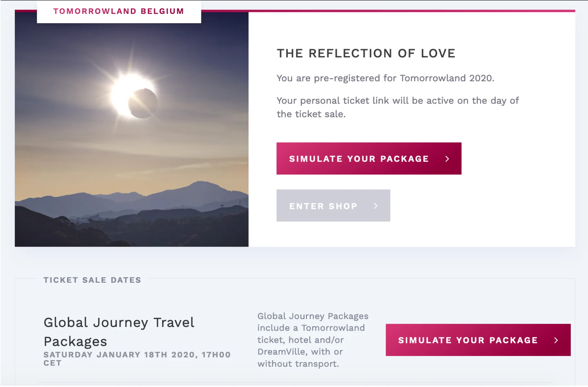
Task: Click the personal ticket link paragraph
Action: [398, 107]
